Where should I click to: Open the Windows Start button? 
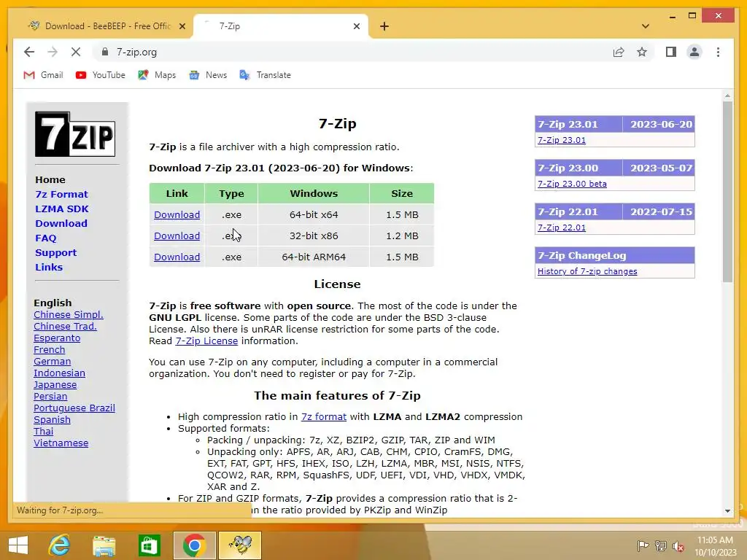pyautogui.click(x=18, y=545)
